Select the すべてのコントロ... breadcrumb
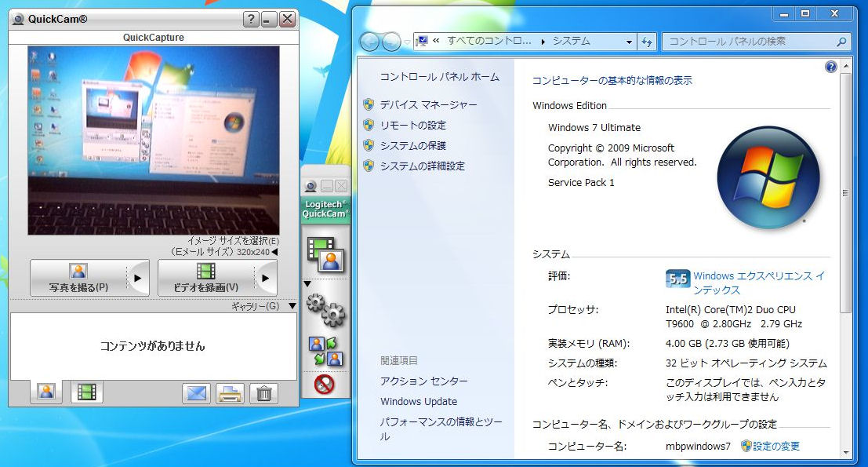Image resolution: width=868 pixels, height=467 pixels. pyautogui.click(x=488, y=41)
